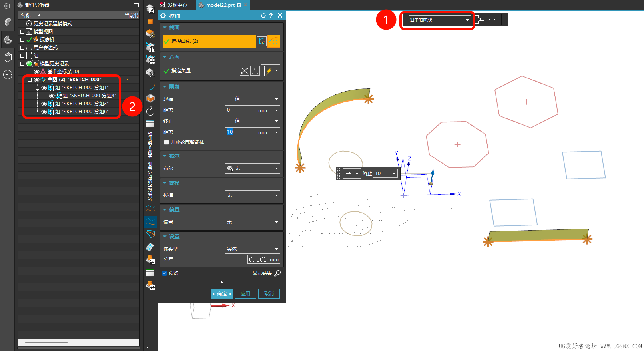Switch to the 发现中心 tab

click(x=174, y=5)
